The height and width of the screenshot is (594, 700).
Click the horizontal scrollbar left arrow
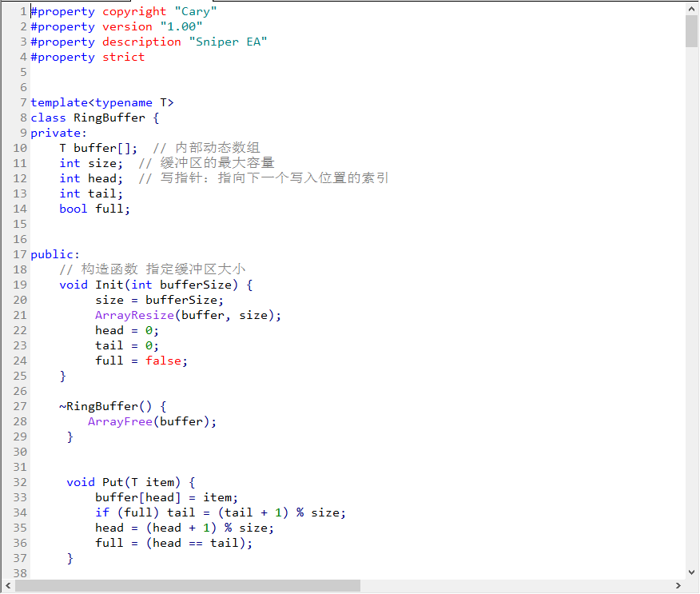tap(8, 585)
